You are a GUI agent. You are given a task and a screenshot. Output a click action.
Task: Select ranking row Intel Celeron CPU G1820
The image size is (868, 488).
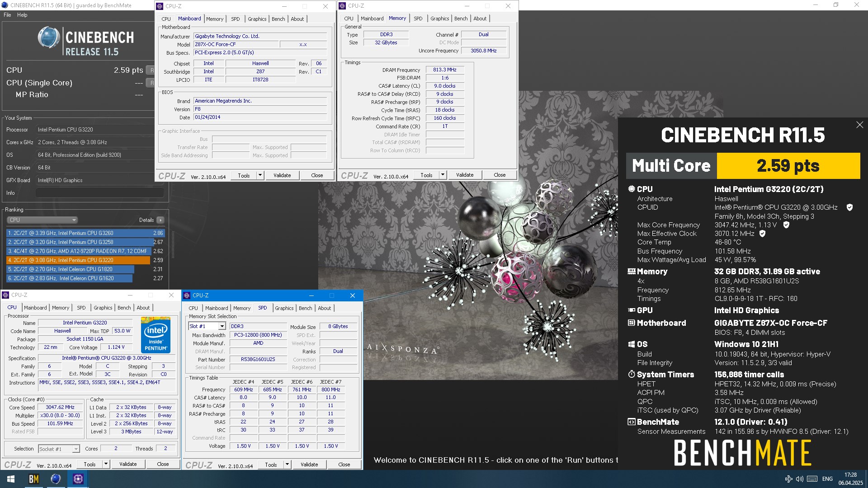tap(85, 269)
